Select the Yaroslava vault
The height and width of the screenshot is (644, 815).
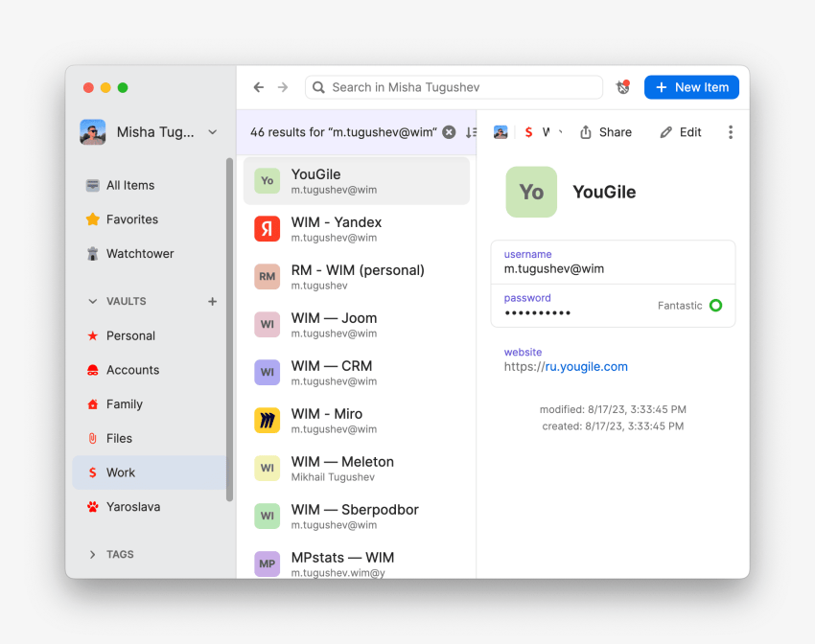click(151, 507)
